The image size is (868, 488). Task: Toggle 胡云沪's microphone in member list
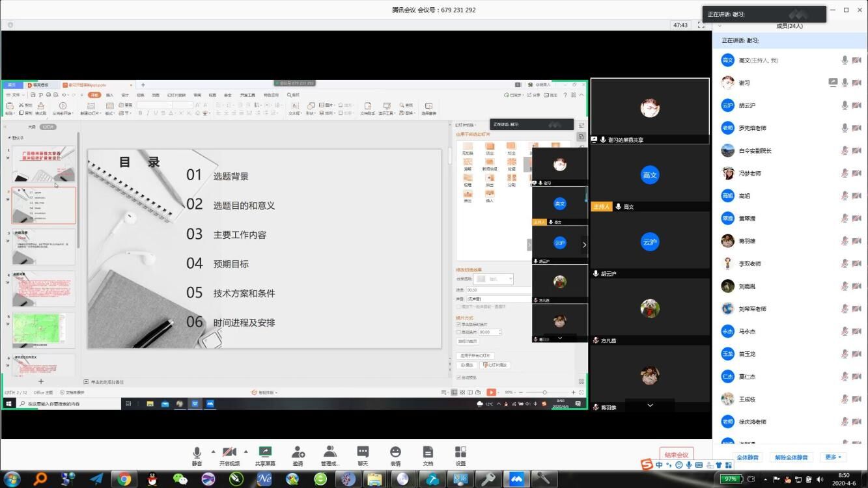(845, 105)
